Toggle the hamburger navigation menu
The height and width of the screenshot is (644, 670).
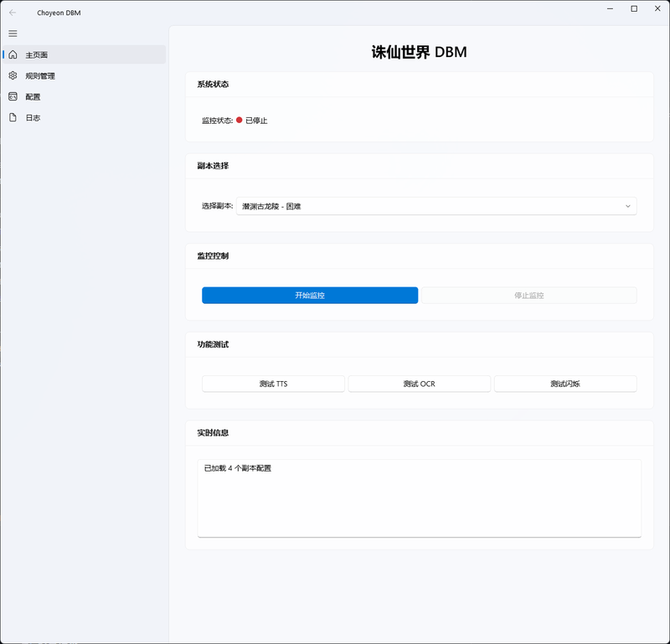pos(13,33)
